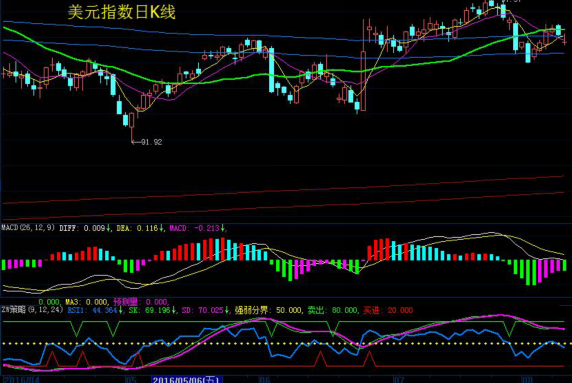Click the 强弱分界: 50.000 label
This screenshot has width=572, height=383.
coord(268,310)
